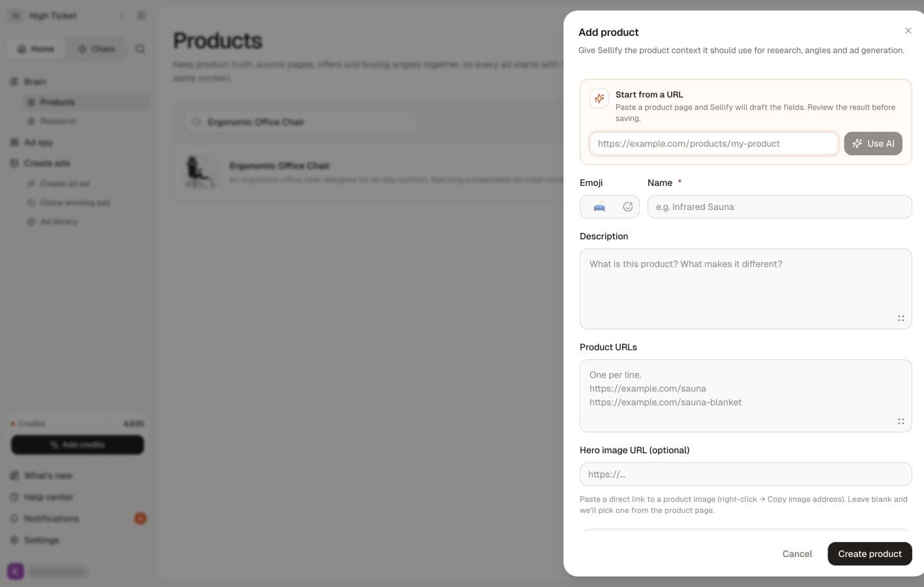Click the sparkle icon beside Start from a URL
The image size is (924, 587).
599,98
